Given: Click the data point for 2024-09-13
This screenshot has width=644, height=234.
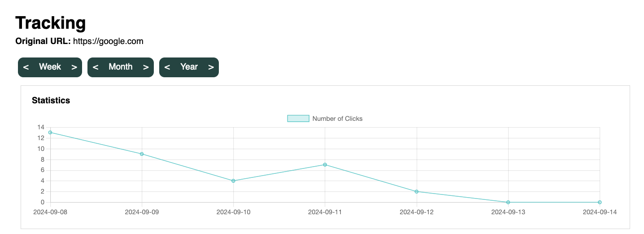Looking at the screenshot, I should pyautogui.click(x=508, y=202).
